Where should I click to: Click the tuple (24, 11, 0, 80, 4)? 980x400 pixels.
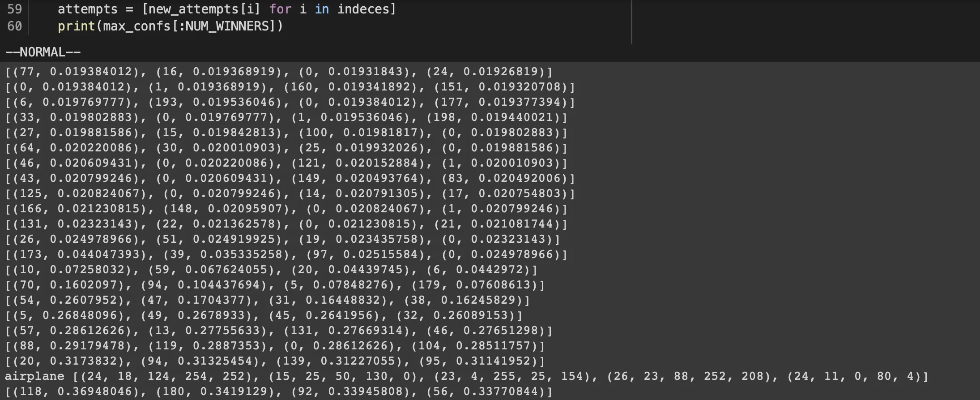click(855, 376)
